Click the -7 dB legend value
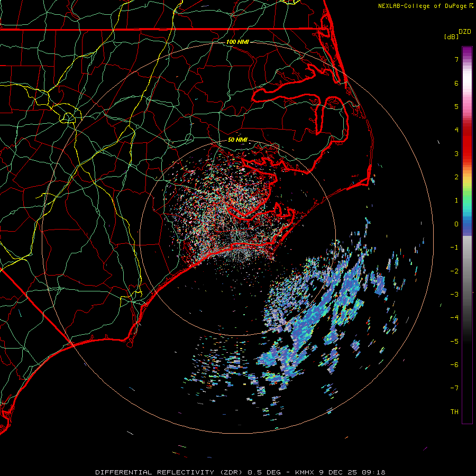This screenshot has height=476, width=476. [454, 388]
